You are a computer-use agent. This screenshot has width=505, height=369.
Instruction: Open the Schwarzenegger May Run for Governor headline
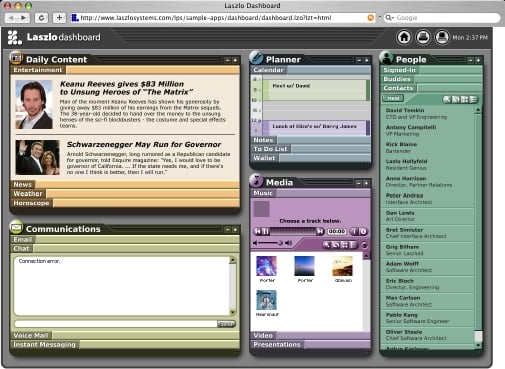click(144, 144)
